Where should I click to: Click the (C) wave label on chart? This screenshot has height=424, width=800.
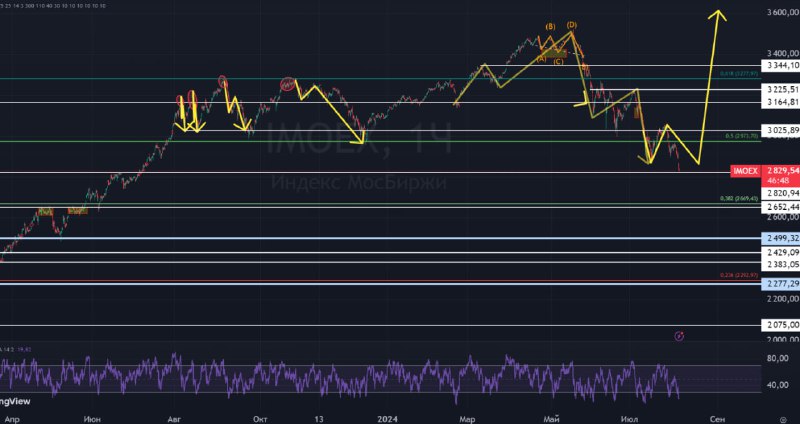[x=558, y=62]
